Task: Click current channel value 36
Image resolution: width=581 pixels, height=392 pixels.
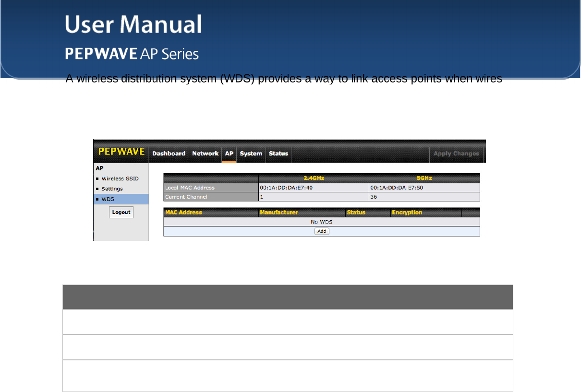Action: pyautogui.click(x=374, y=197)
